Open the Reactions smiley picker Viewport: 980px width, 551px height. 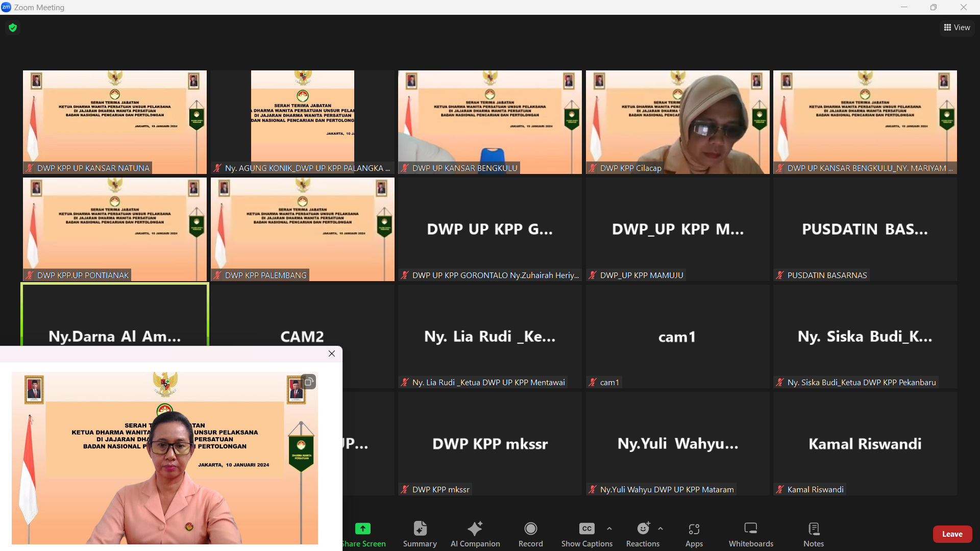643,529
